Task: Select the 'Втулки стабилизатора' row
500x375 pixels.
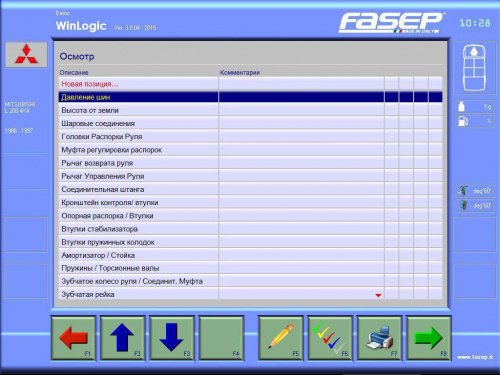Action: click(251, 229)
